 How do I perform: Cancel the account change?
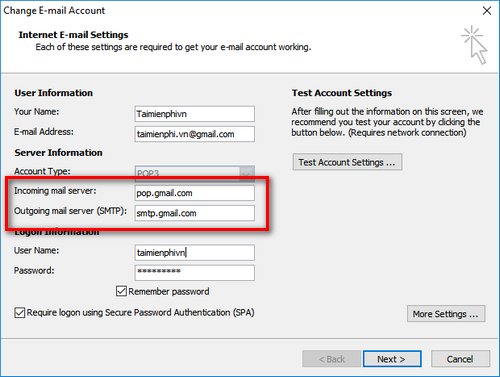460,359
